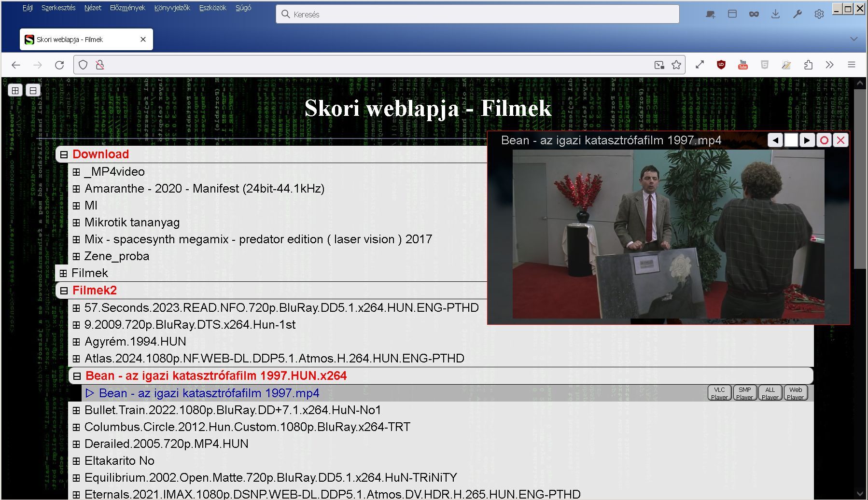Collapse the Filmek2 folder

64,291
